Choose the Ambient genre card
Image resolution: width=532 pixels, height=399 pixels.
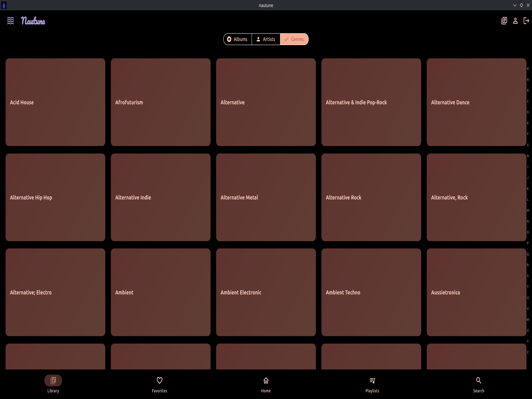[x=161, y=292]
